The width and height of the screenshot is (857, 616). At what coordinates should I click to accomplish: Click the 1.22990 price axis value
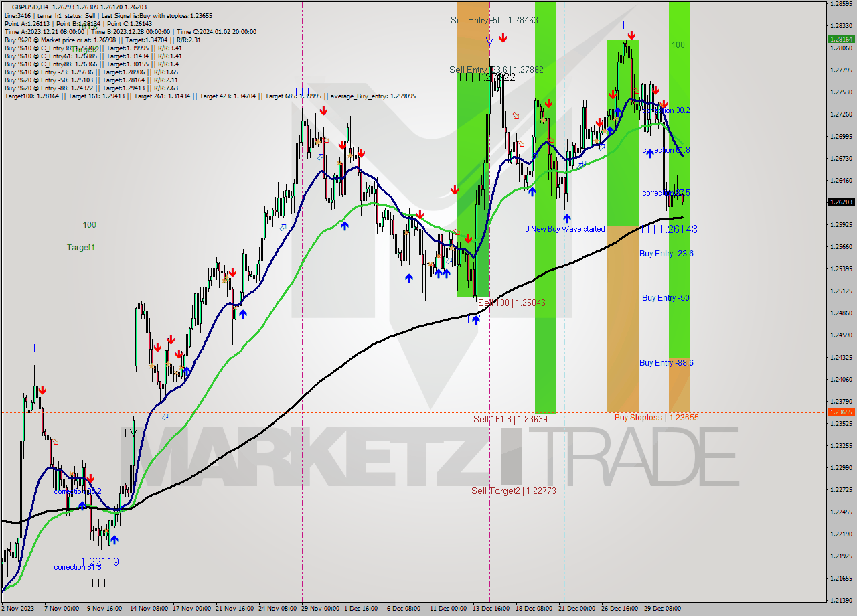coord(841,467)
